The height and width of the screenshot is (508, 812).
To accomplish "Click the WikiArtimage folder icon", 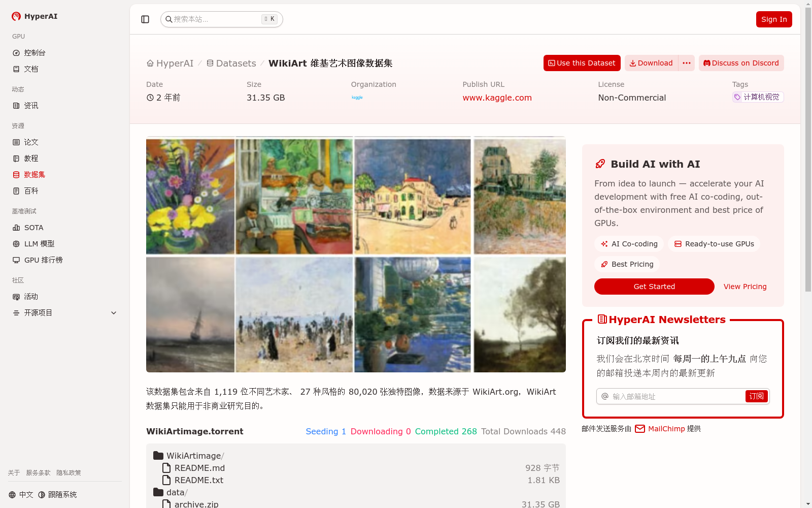I will tap(158, 456).
